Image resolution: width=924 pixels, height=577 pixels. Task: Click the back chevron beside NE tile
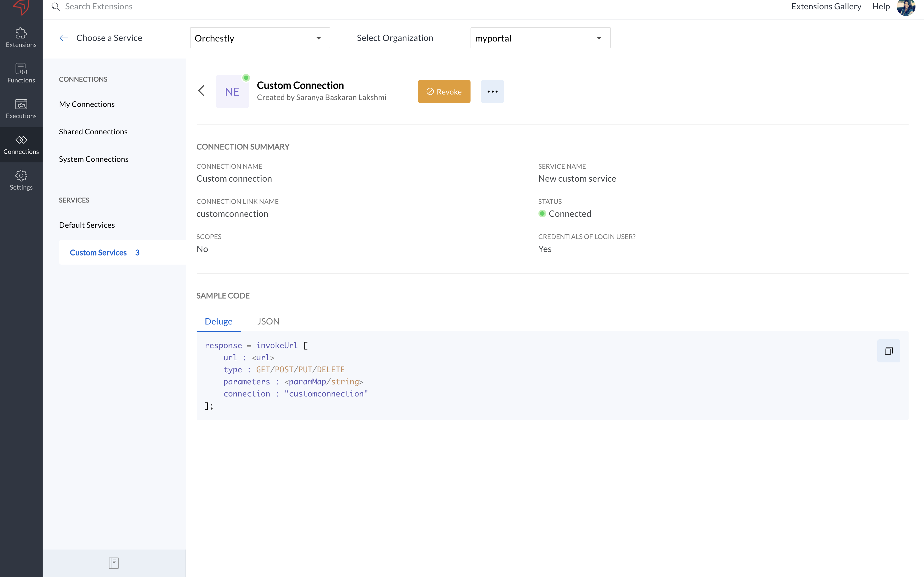pos(202,91)
